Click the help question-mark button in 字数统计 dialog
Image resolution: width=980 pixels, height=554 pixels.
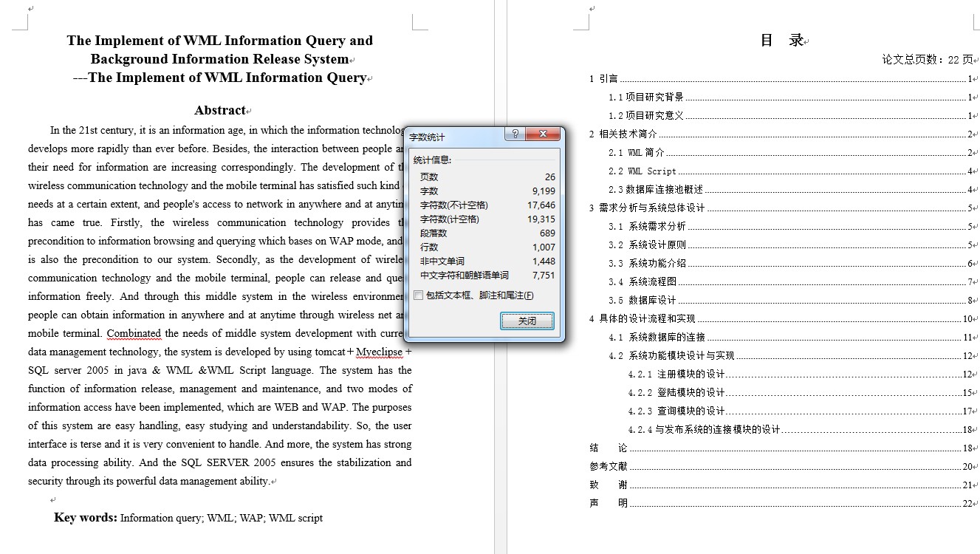pos(515,134)
